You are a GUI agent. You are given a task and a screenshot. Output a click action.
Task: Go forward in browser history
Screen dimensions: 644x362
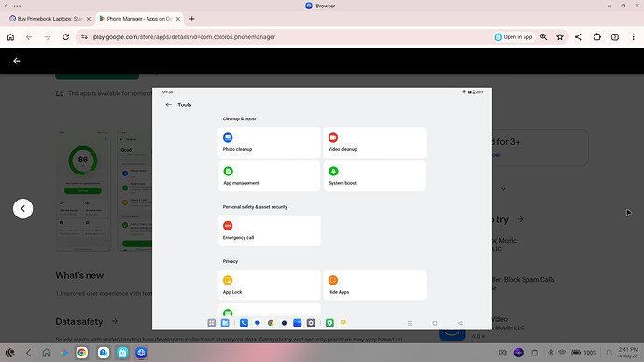(48, 37)
